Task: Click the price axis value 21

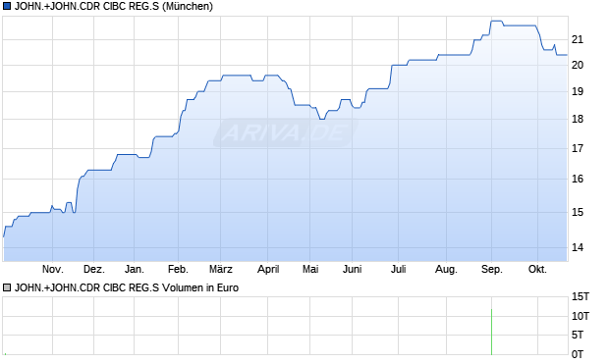Action: tap(578, 39)
